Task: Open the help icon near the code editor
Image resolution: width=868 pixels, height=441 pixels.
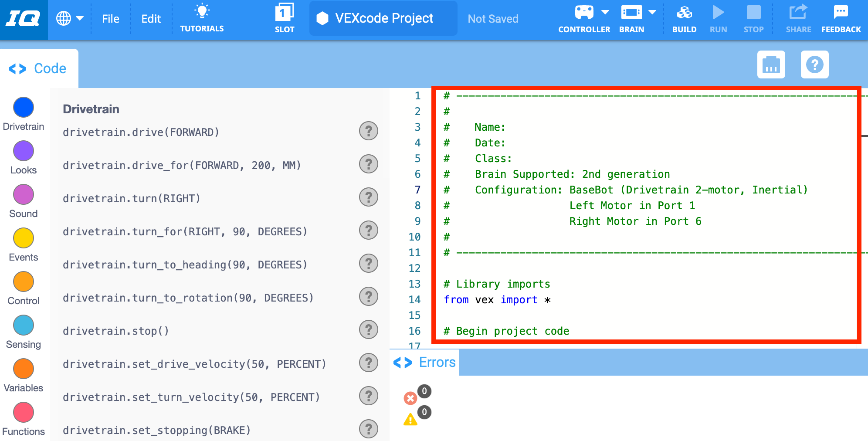Action: (814, 64)
